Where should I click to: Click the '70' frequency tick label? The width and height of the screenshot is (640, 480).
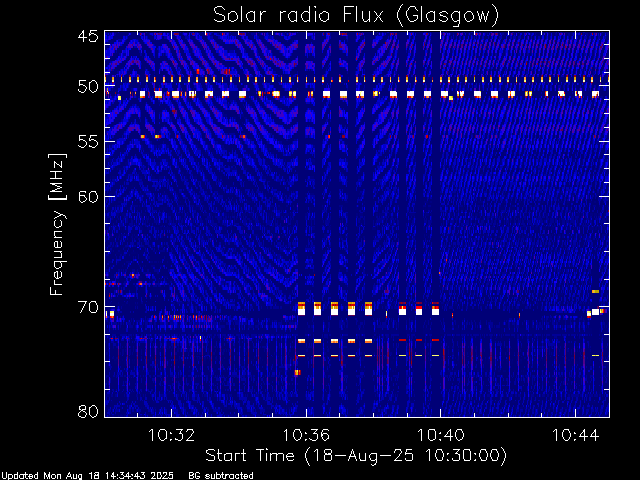88,307
